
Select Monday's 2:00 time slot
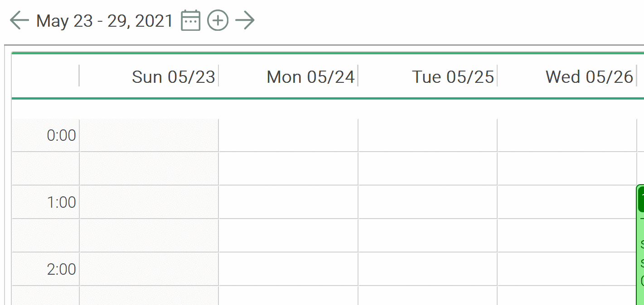[288, 269]
